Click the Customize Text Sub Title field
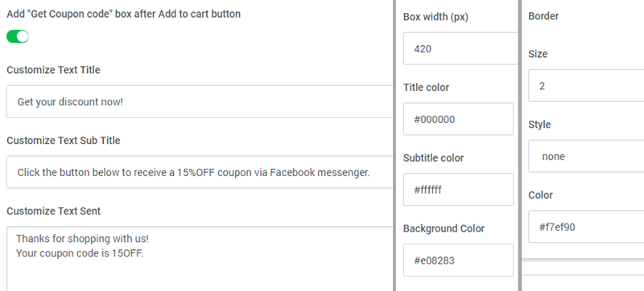This screenshot has height=291, width=644. point(200,172)
